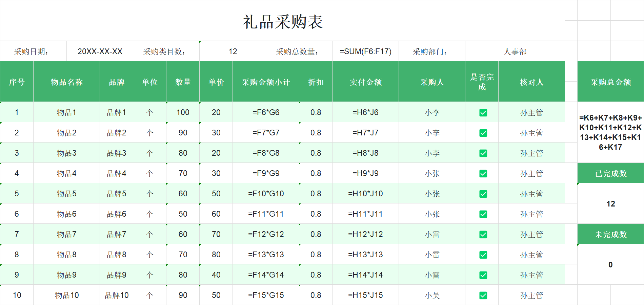The width and height of the screenshot is (644, 305).
Task: Click the 采购日期 input cell showing 20XX-XX-XX
Action: pos(100,51)
